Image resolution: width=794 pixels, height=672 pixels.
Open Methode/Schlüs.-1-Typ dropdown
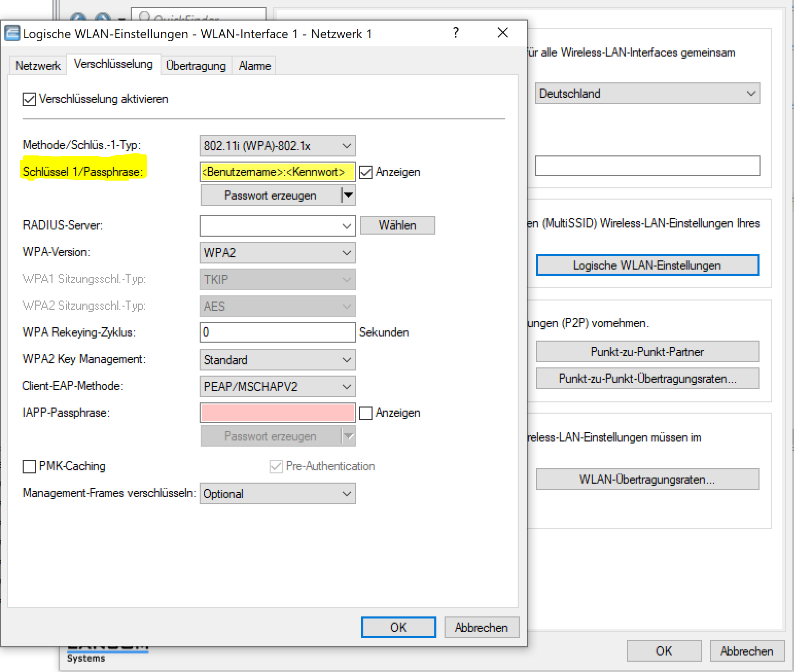(277, 146)
